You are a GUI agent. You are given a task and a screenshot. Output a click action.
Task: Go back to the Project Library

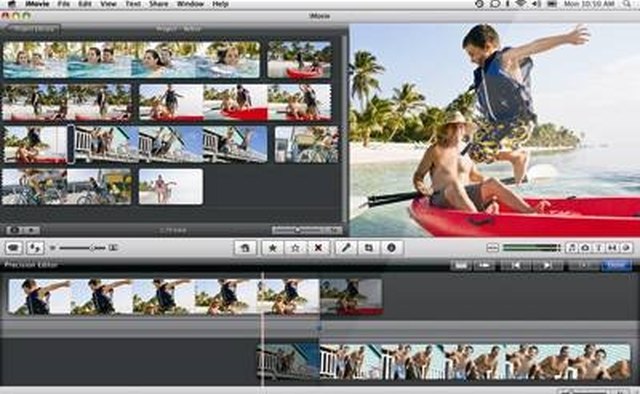(x=33, y=29)
